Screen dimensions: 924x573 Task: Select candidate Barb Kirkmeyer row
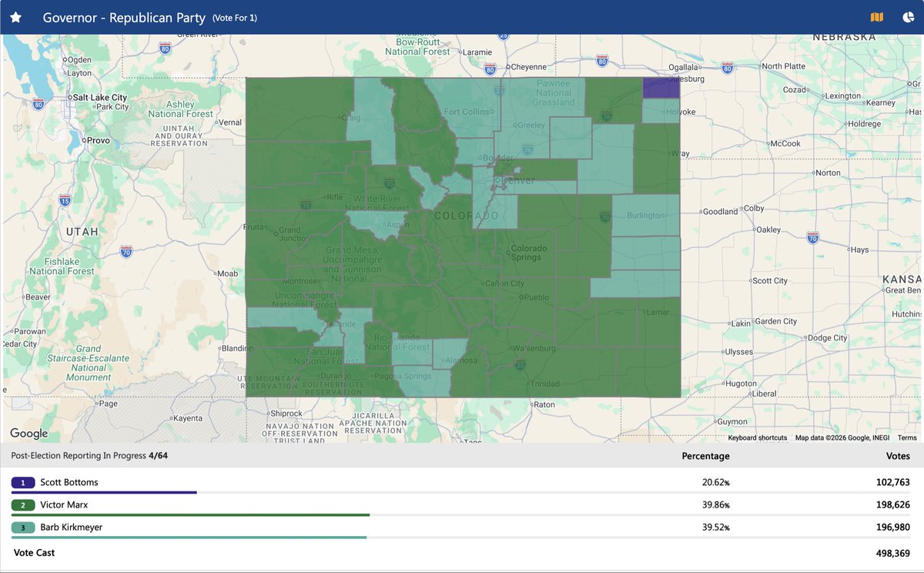click(x=461, y=529)
